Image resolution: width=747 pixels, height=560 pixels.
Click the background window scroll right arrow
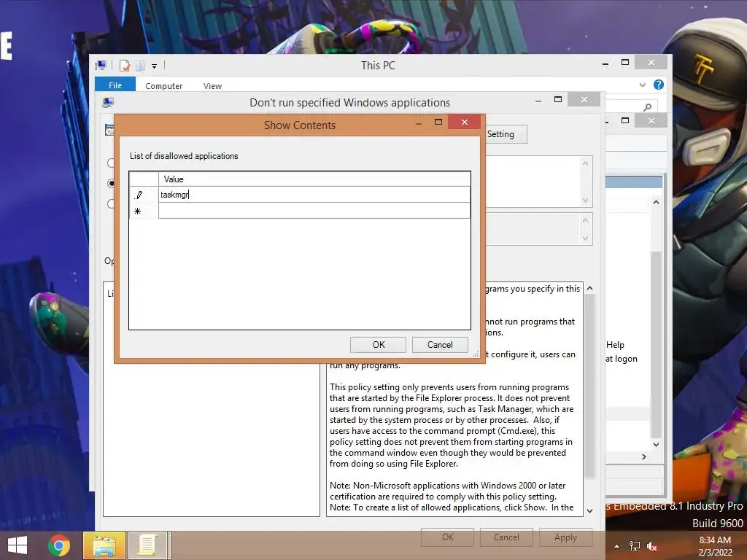pos(644,456)
